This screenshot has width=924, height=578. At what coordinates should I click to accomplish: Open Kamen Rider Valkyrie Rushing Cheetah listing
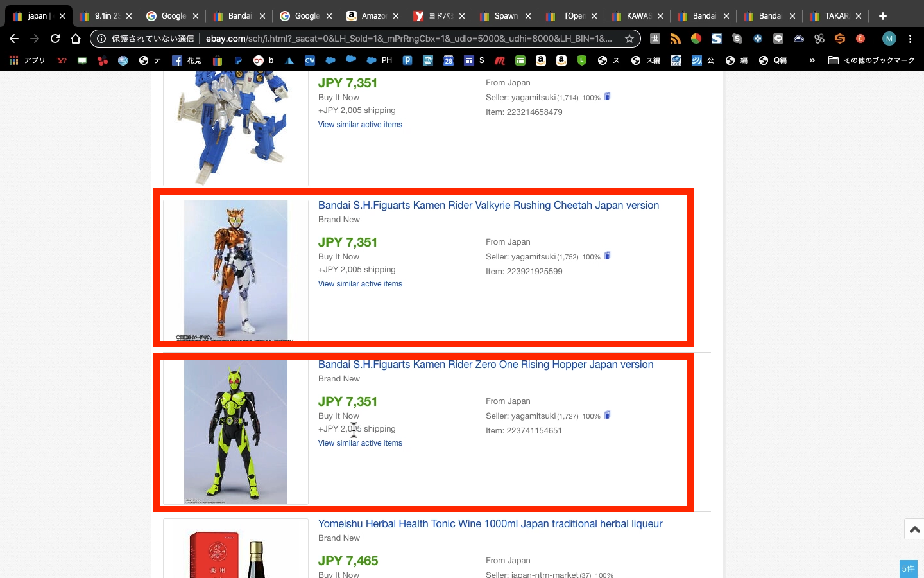(488, 206)
